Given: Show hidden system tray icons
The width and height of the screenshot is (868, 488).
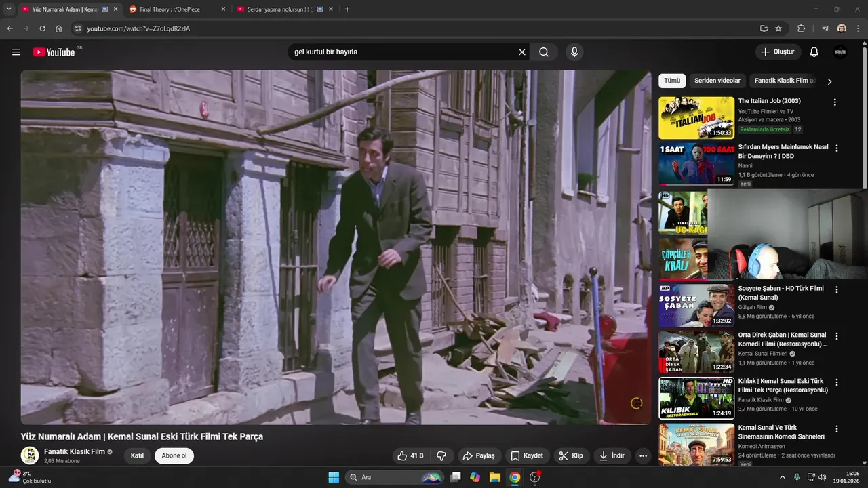Looking at the screenshot, I should tap(783, 477).
